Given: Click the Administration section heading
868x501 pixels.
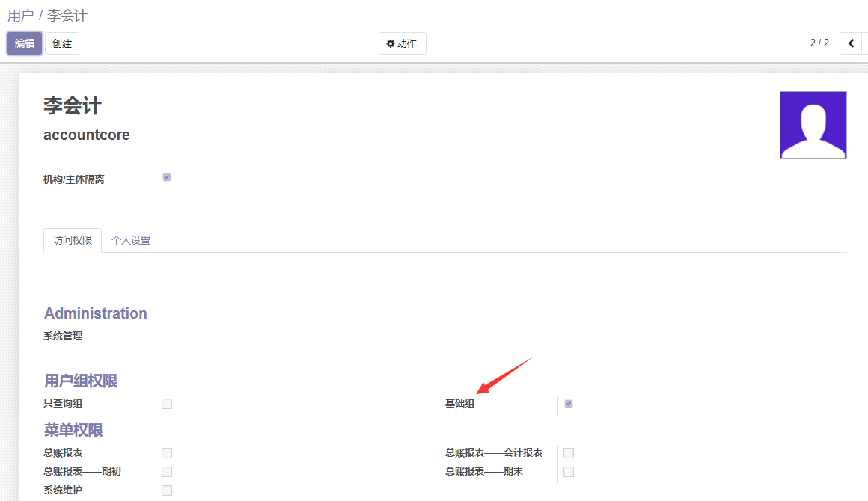Looking at the screenshot, I should point(96,313).
